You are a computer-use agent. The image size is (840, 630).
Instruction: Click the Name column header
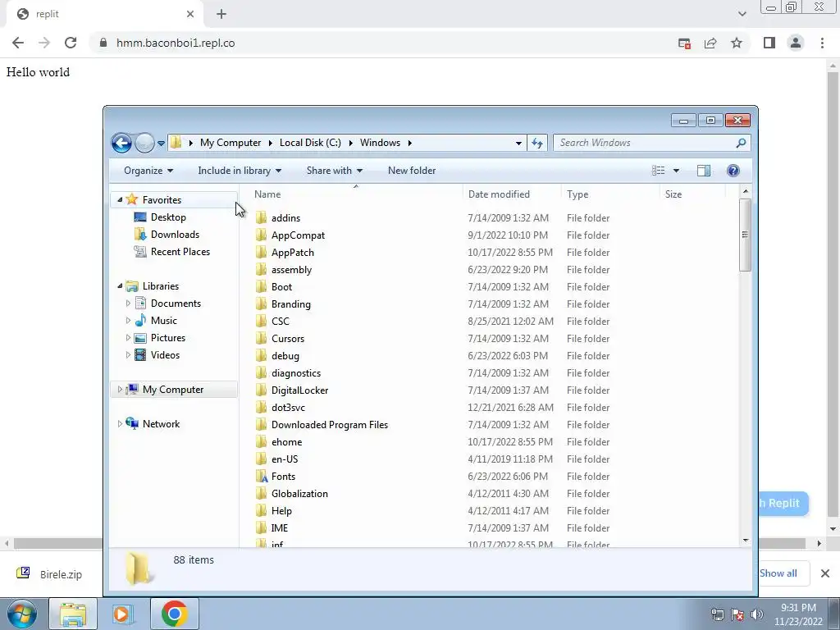click(356, 194)
